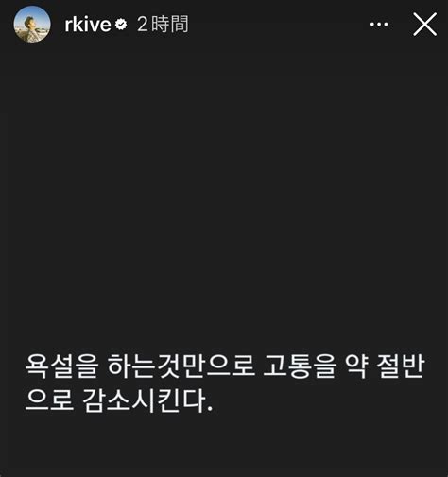
Task: Click the phrase 하는것만으로 in the story
Action: tap(181, 366)
